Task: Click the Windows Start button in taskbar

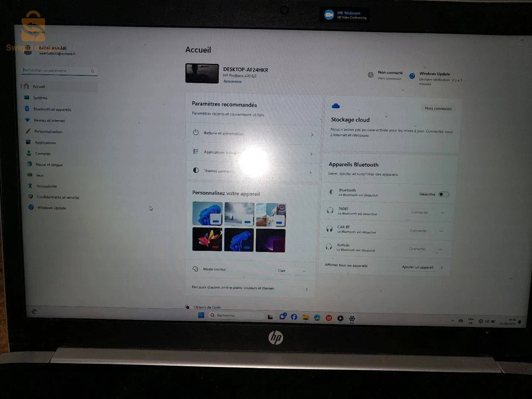Action: tap(201, 315)
